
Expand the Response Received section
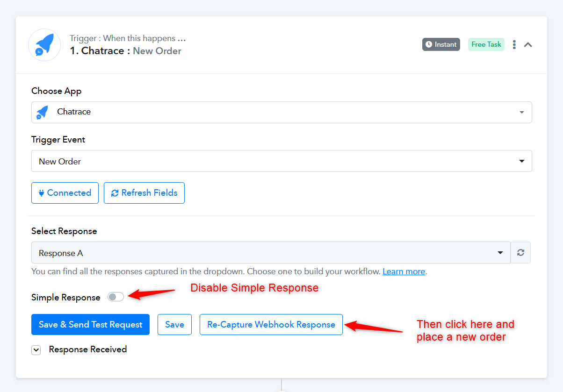(36, 350)
